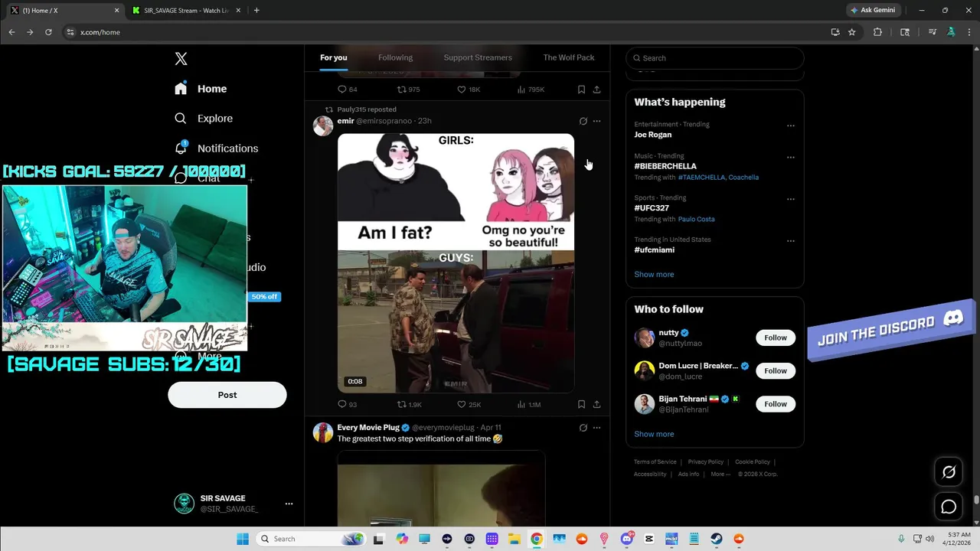The height and width of the screenshot is (551, 980).
Task: Open Discord from the taskbar
Action: [x=627, y=539]
